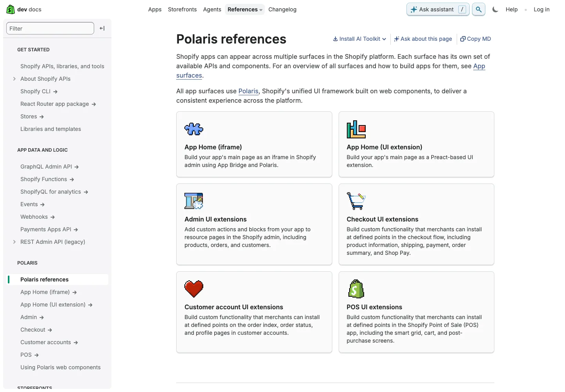Click the arrow icon next to Payments Apps API
The height and width of the screenshot is (392, 565).
(76, 230)
